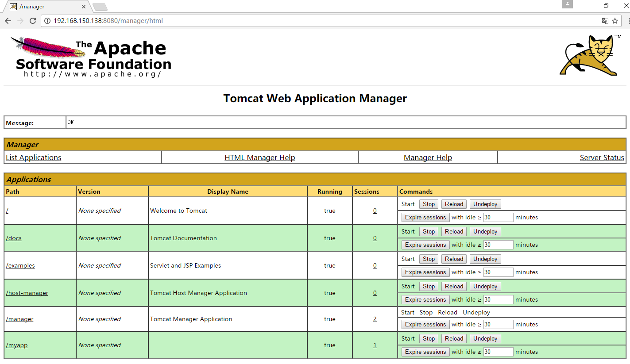This screenshot has height=364, width=630.
Task: Open HTML Manager Help link
Action: click(x=260, y=157)
